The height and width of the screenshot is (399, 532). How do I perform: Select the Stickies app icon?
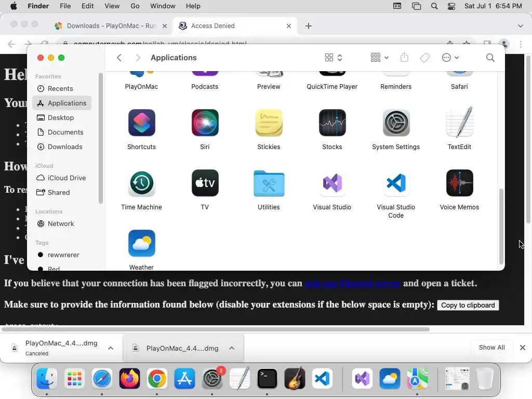click(269, 123)
